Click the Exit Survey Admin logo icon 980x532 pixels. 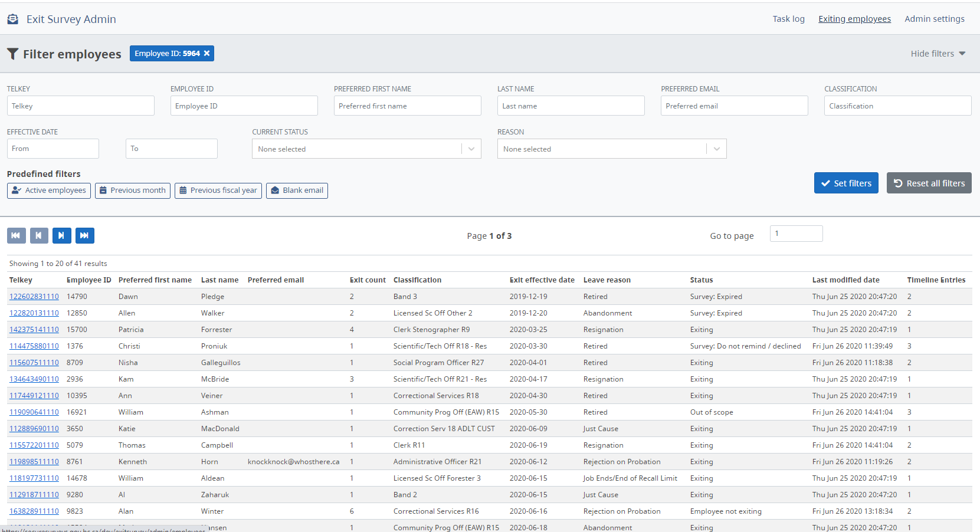[12, 18]
